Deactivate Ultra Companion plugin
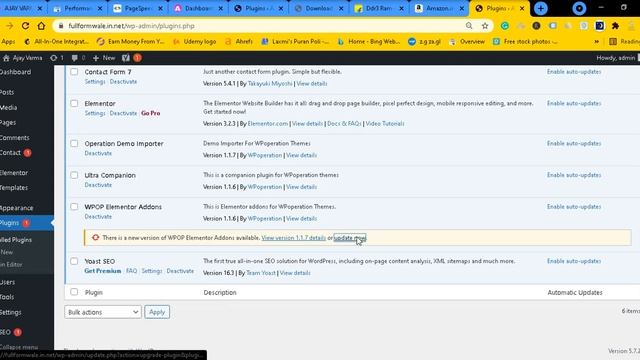The width and height of the screenshot is (640, 360). click(x=98, y=185)
